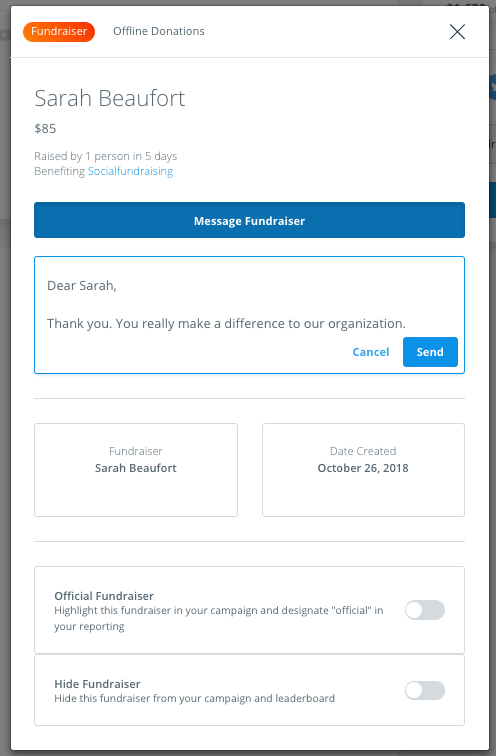Select the orange Fundraiser tab
496x756 pixels.
(x=59, y=31)
